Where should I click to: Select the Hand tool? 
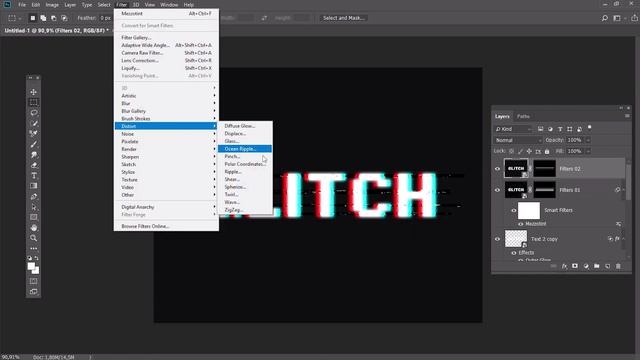click(33, 228)
